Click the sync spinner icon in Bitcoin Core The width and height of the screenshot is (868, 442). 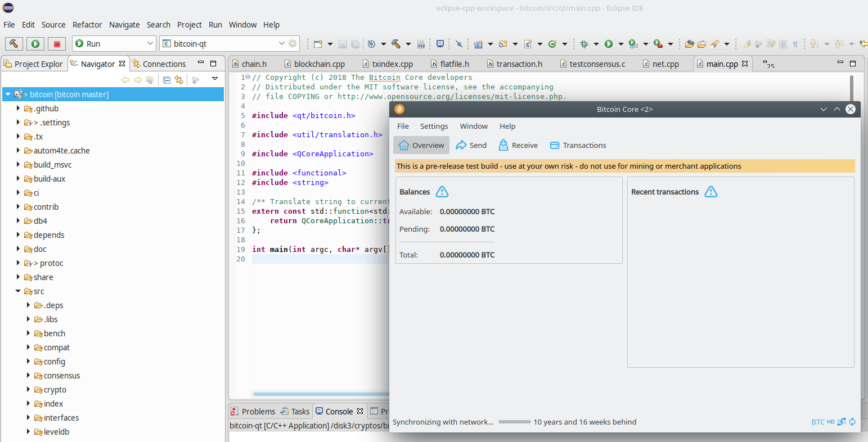tap(852, 422)
